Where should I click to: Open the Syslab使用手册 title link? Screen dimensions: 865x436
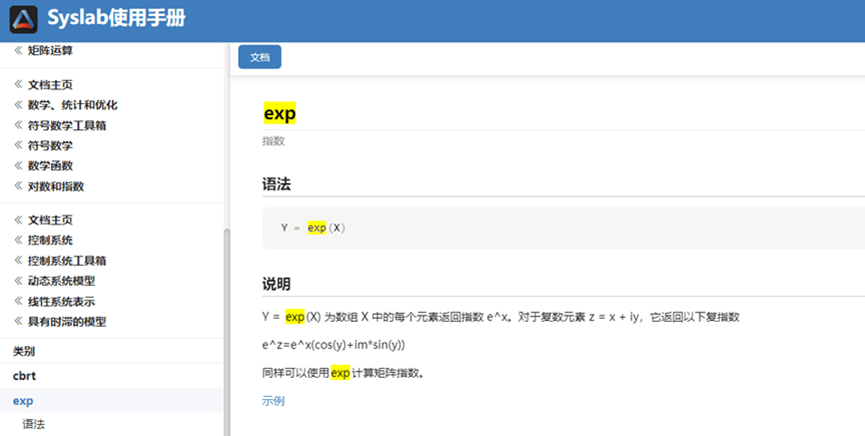[116, 18]
